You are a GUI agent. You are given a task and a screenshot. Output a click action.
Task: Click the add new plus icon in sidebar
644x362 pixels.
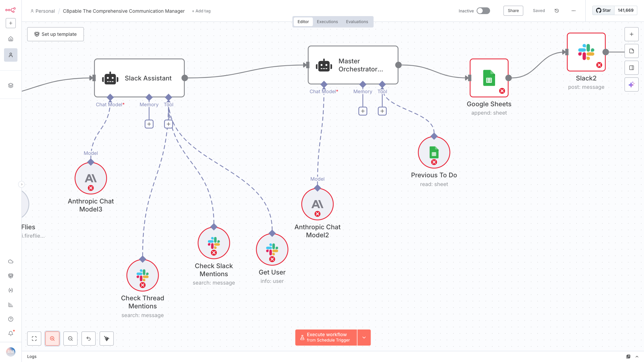click(x=11, y=23)
